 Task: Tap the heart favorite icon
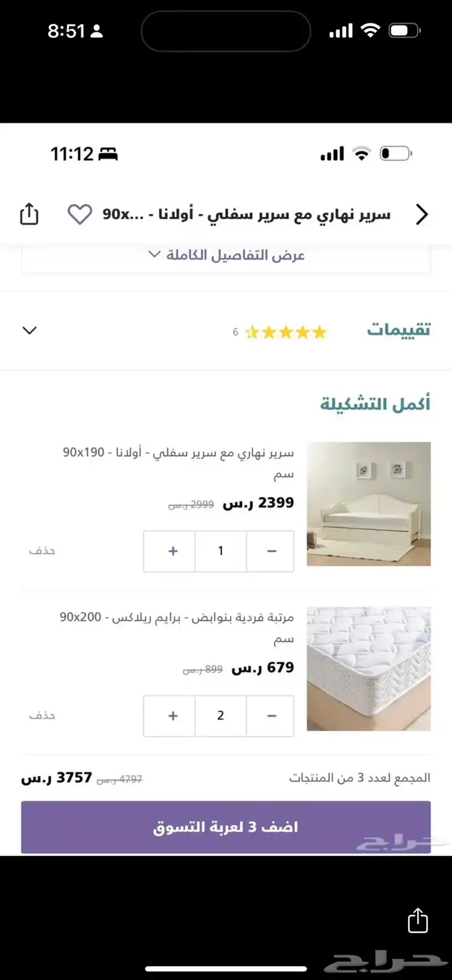80,214
